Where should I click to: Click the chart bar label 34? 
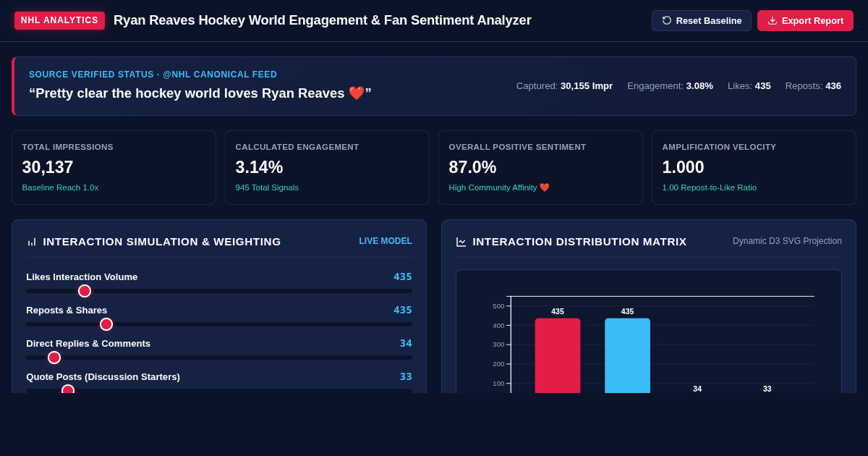pos(697,389)
